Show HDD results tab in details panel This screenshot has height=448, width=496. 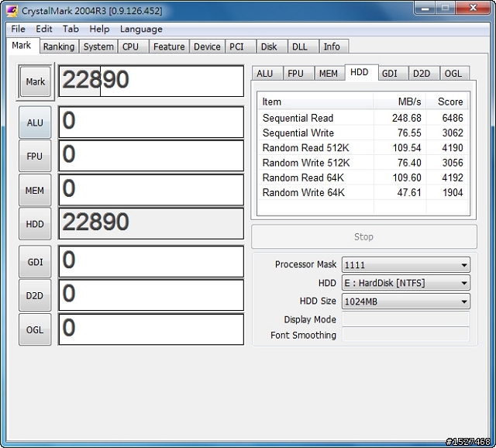click(x=361, y=72)
